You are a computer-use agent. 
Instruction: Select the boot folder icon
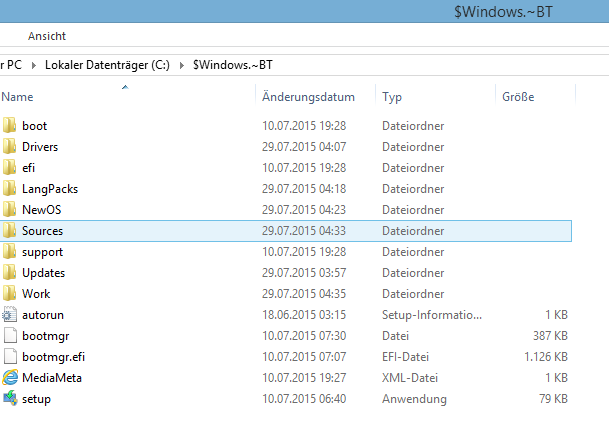(9, 125)
